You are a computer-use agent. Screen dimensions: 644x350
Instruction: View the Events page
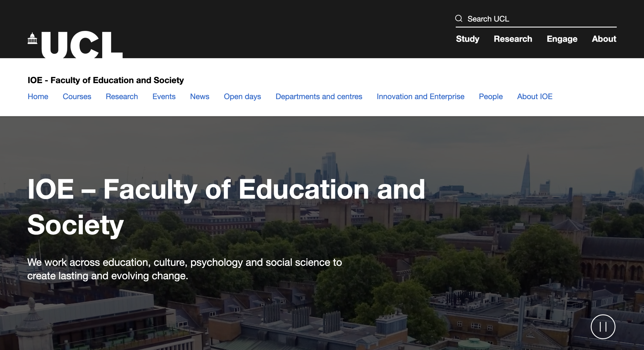point(164,96)
